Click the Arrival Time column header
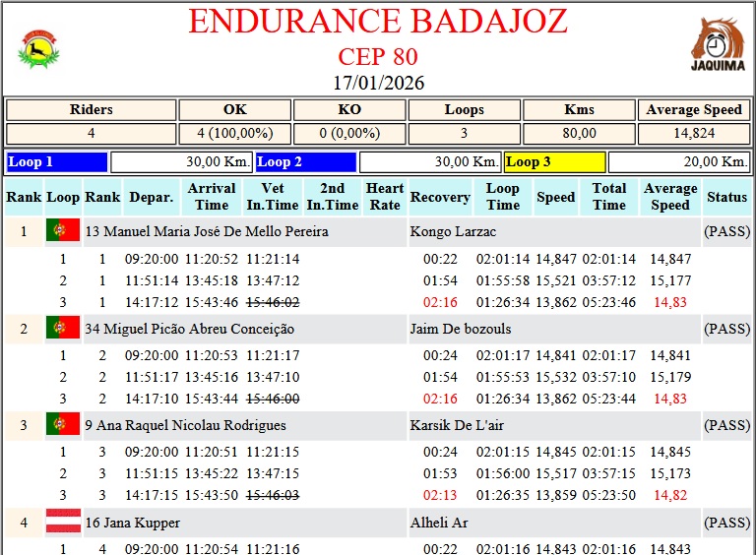The width and height of the screenshot is (756, 555). (212, 197)
